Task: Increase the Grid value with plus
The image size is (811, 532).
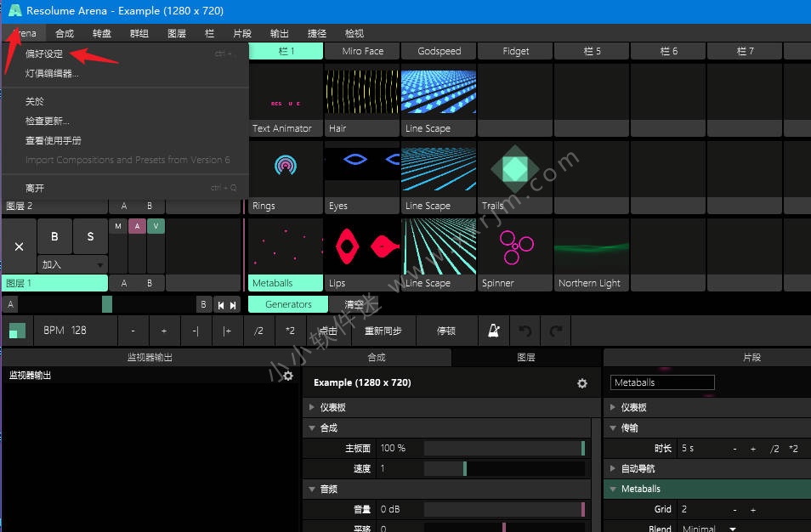Action: [753, 510]
